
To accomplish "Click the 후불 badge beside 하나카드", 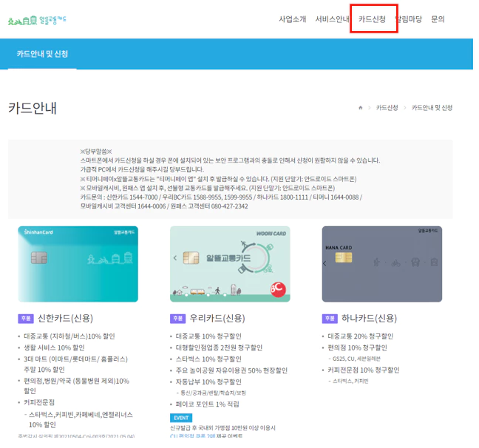I will pos(330,319).
